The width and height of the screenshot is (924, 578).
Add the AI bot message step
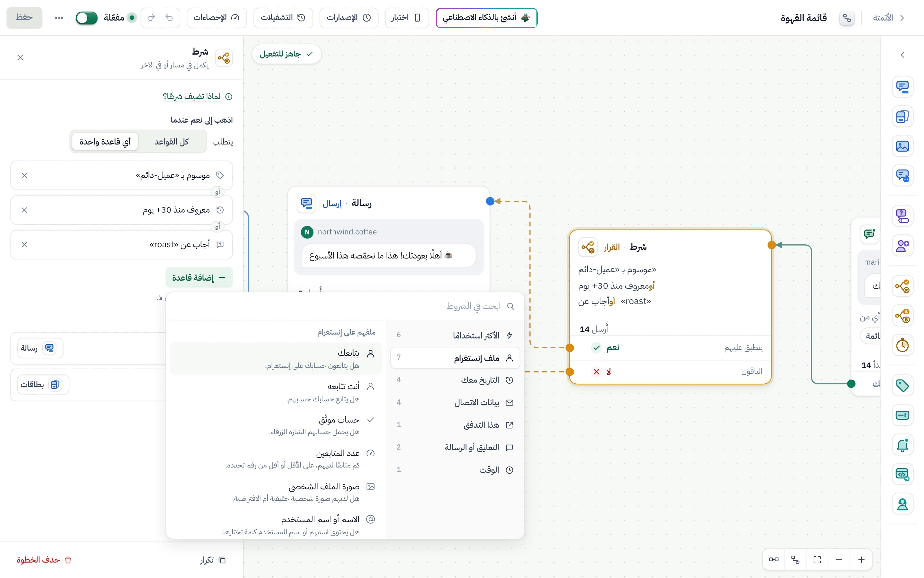902,175
